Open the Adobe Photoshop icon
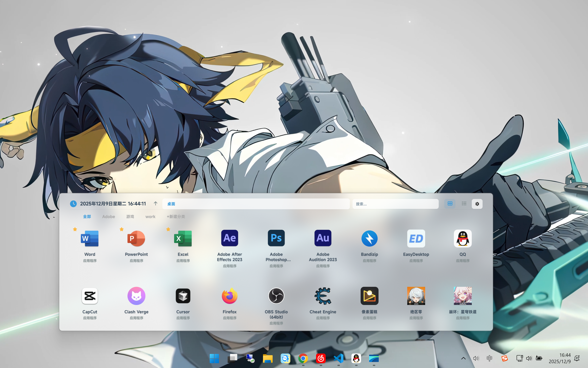Image resolution: width=588 pixels, height=368 pixels. tap(276, 238)
